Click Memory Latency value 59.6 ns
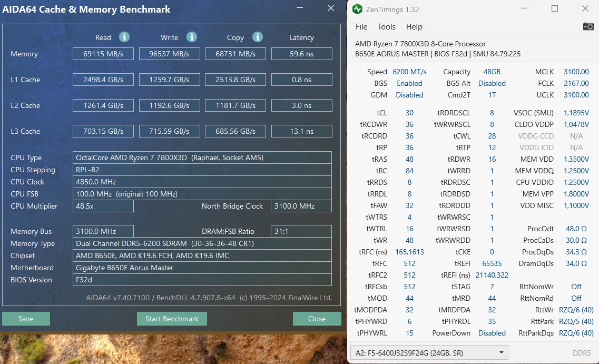The width and height of the screenshot is (599, 364). pyautogui.click(x=301, y=54)
